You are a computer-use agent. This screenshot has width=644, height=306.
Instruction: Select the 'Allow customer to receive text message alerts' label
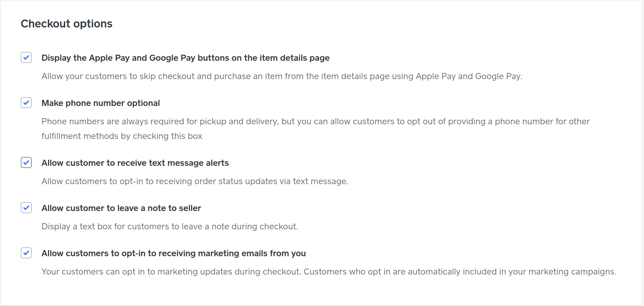(135, 163)
